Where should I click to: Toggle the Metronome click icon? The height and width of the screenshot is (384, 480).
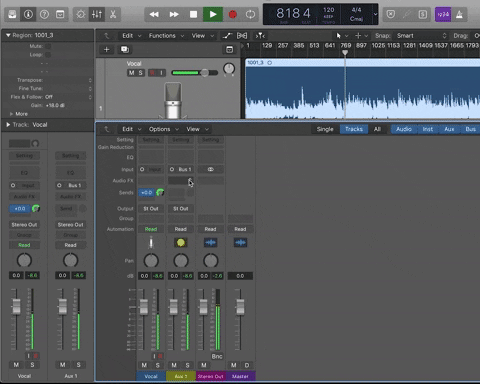point(459,14)
